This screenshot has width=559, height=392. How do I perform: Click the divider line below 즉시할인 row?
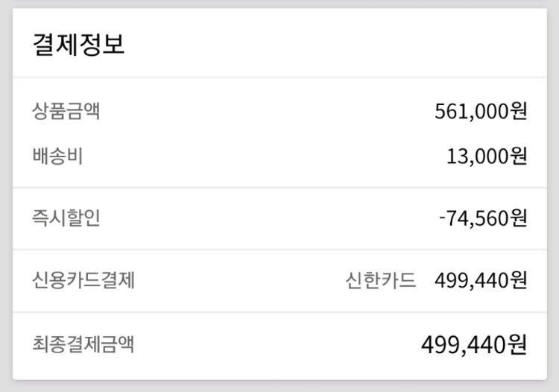coord(279,250)
